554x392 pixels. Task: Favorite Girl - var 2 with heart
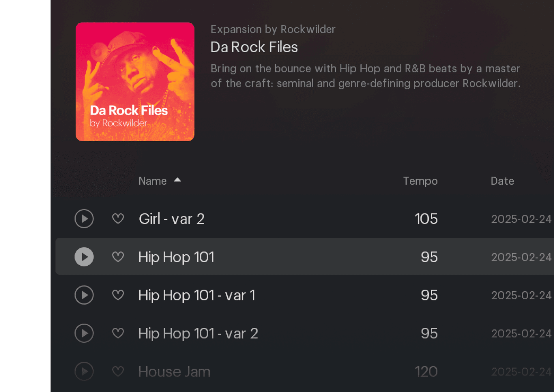pos(118,219)
